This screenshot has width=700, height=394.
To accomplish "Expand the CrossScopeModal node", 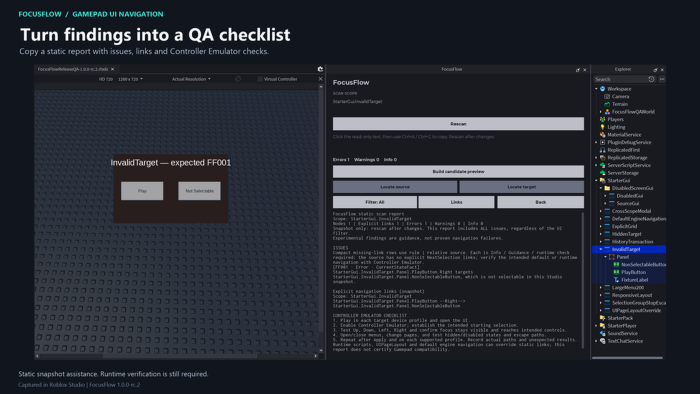I will tap(601, 211).
